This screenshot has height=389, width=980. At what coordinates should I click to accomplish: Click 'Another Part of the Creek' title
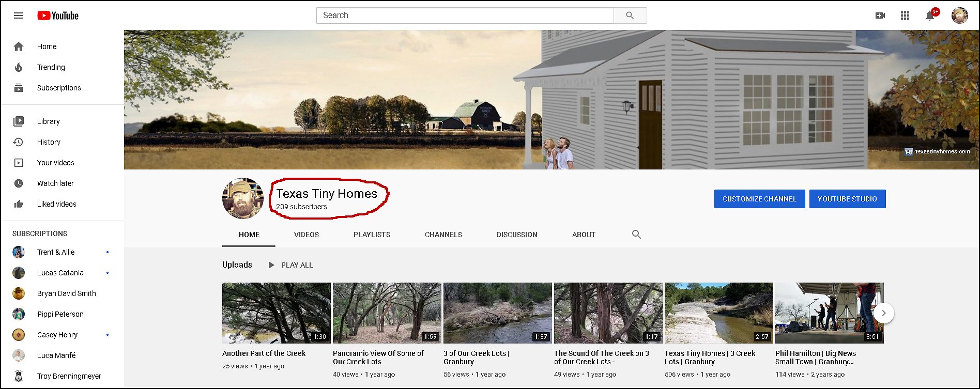click(x=264, y=353)
